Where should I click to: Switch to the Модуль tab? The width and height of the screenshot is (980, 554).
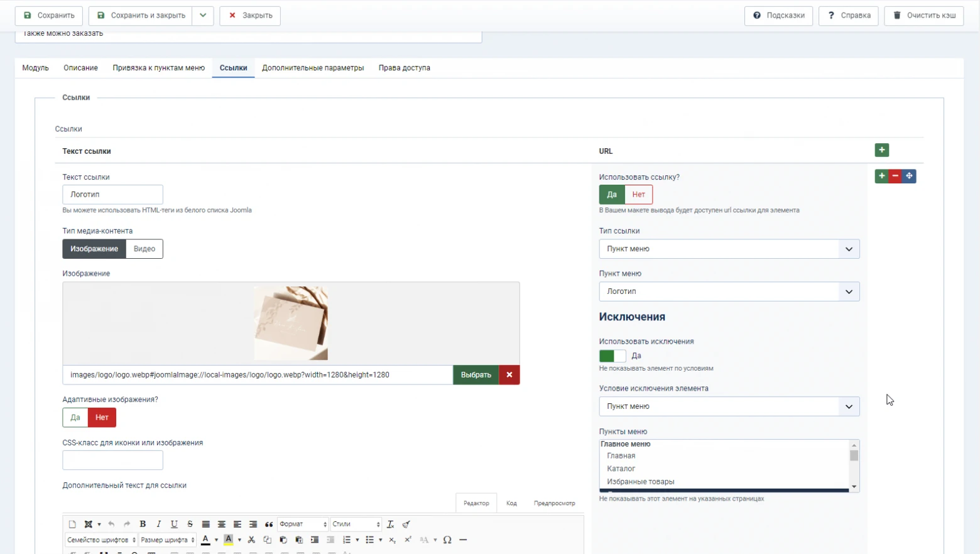pos(35,68)
